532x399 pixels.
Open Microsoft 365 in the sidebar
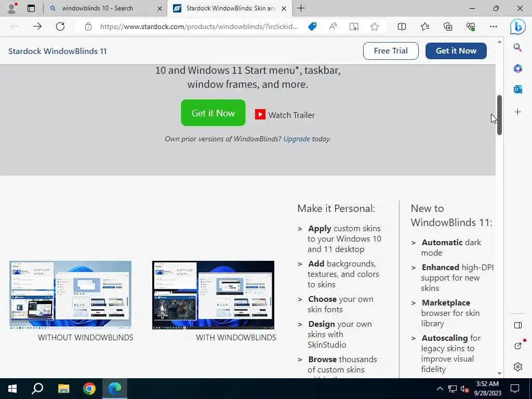point(517,69)
